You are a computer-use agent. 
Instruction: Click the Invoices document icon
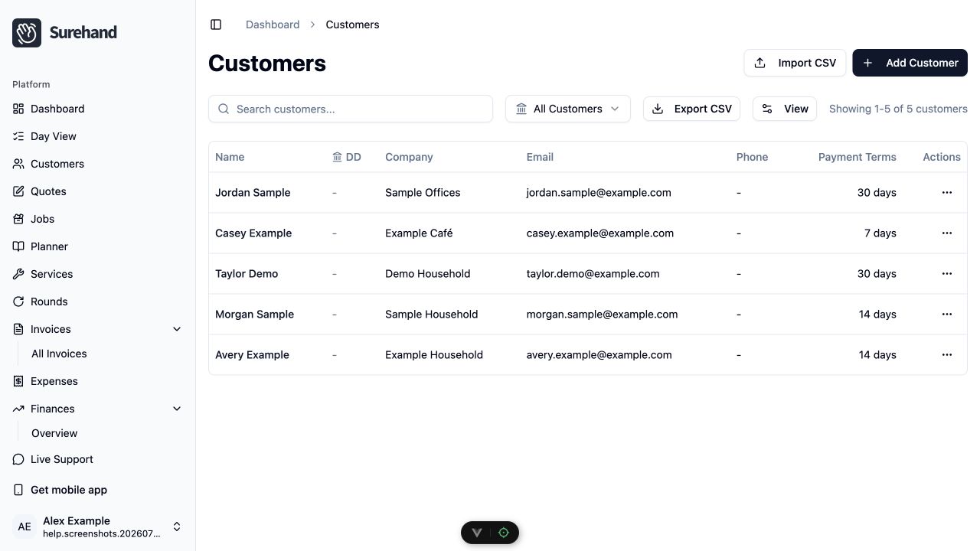tap(18, 329)
